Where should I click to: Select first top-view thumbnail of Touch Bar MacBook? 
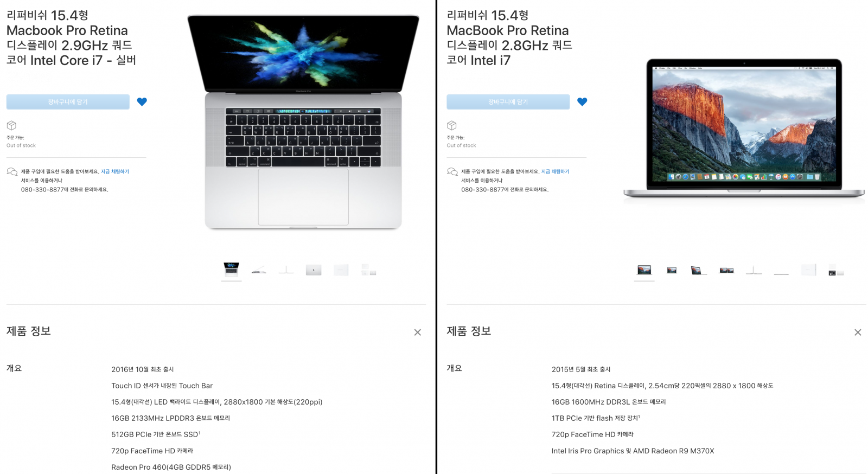pos(232,270)
